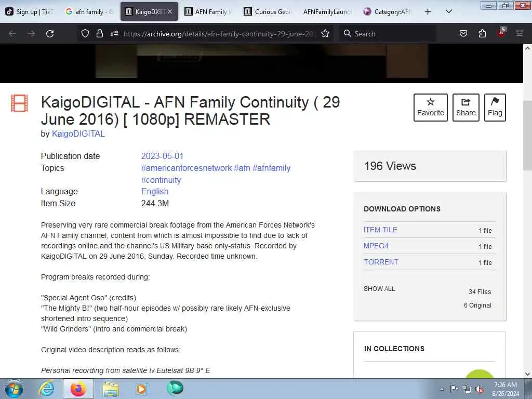Click the 6 Original files text
532x399 pixels.
click(477, 305)
